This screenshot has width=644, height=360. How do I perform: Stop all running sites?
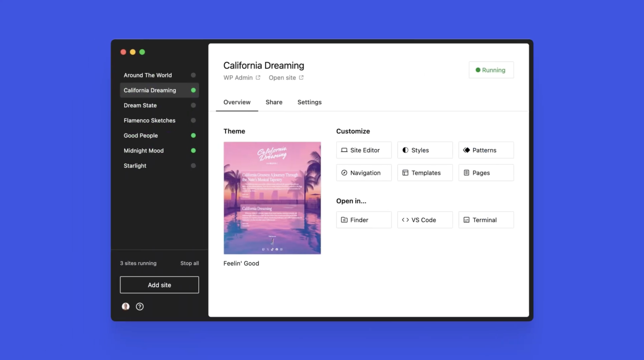click(189, 263)
